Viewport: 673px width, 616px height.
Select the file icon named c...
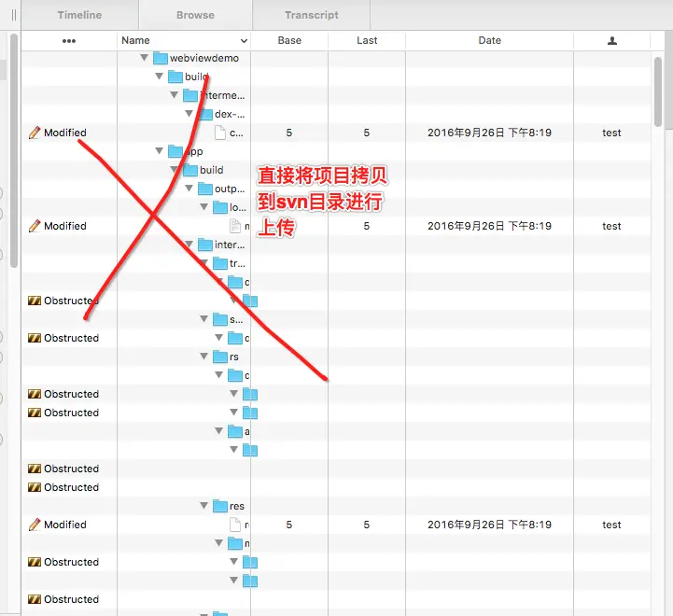pos(220,133)
